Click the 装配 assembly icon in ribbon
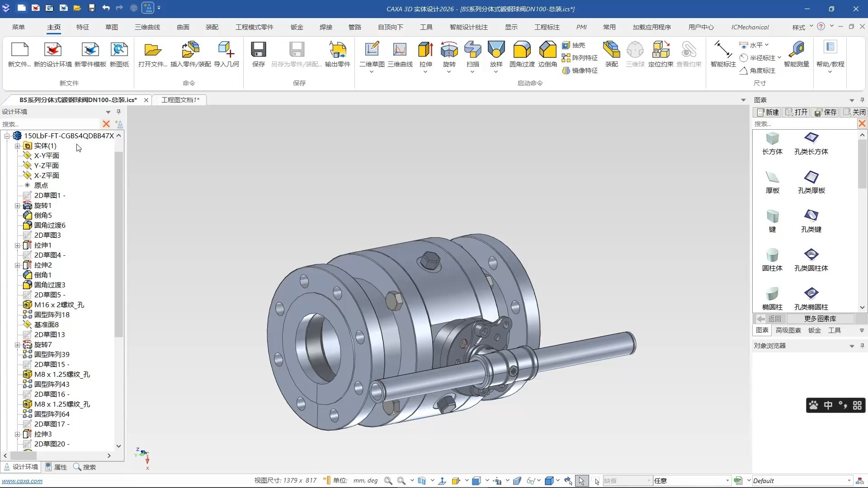This screenshot has height=488, width=868. click(x=611, y=50)
